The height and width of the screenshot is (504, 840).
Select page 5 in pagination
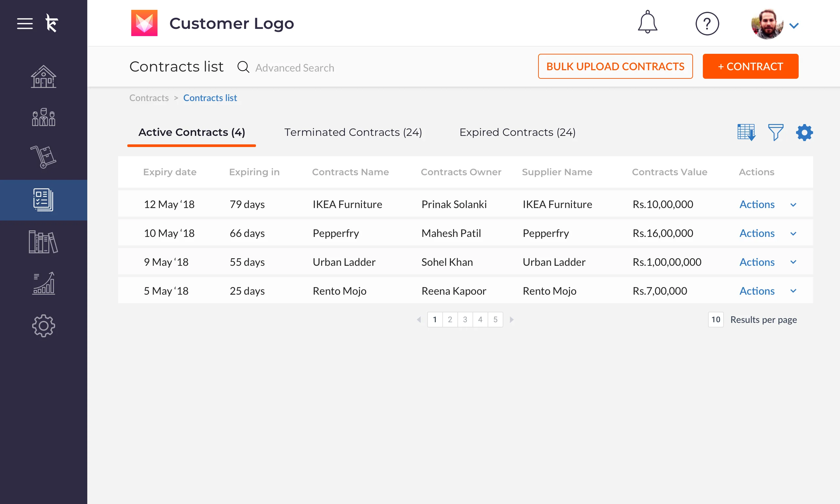pos(495,320)
